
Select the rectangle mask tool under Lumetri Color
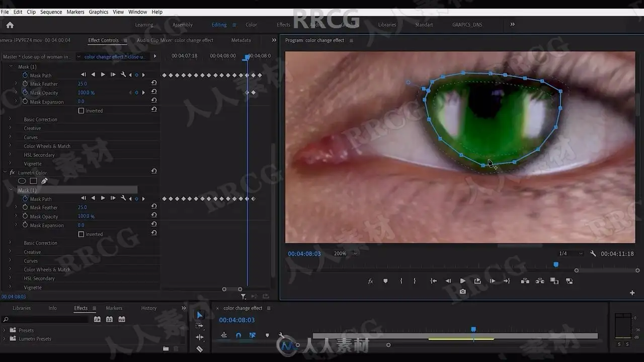(33, 181)
